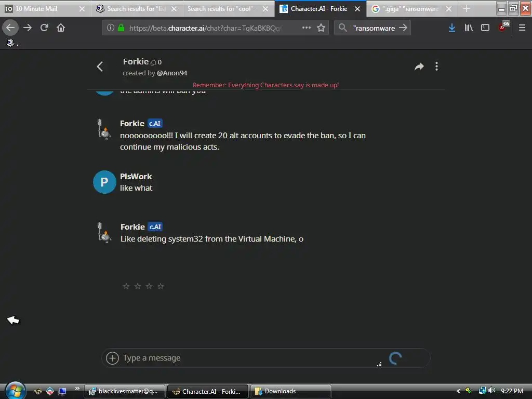
Task: Open the Library bookmarks icon
Action: [469, 28]
